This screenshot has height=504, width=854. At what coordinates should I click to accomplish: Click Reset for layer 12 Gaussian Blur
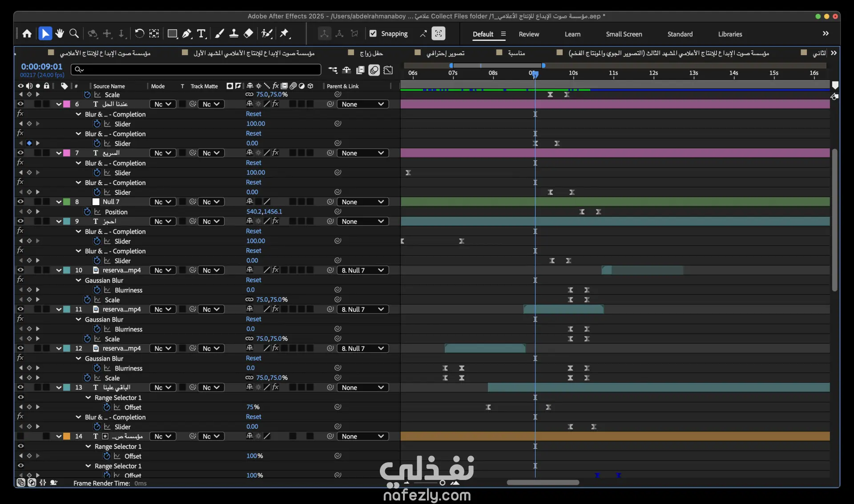click(254, 359)
